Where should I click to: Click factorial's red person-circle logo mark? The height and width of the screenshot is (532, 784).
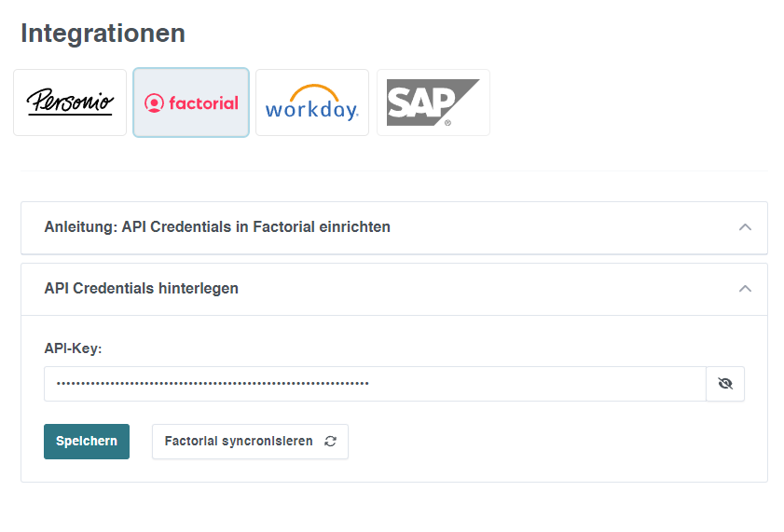pyautogui.click(x=154, y=102)
